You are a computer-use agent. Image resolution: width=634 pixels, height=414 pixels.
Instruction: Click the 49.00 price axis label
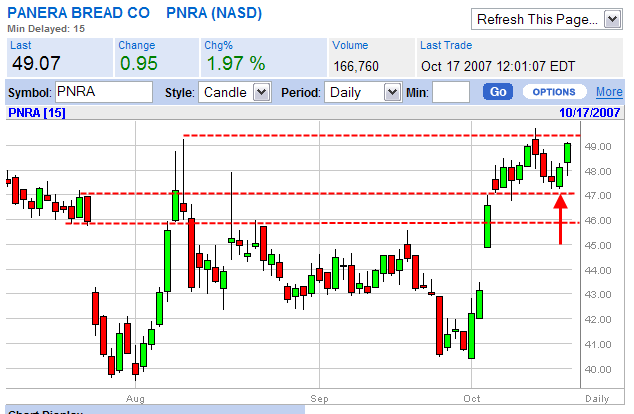click(598, 146)
